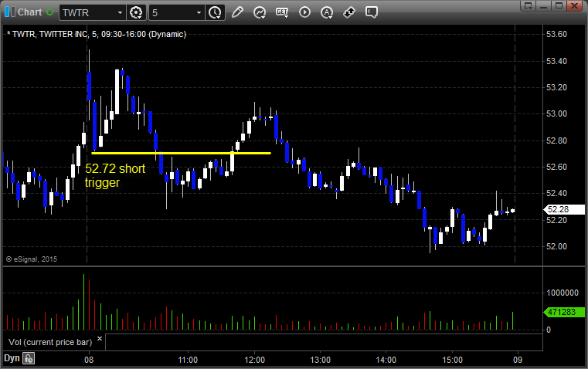Click the 15:00 time axis label

[452, 360]
